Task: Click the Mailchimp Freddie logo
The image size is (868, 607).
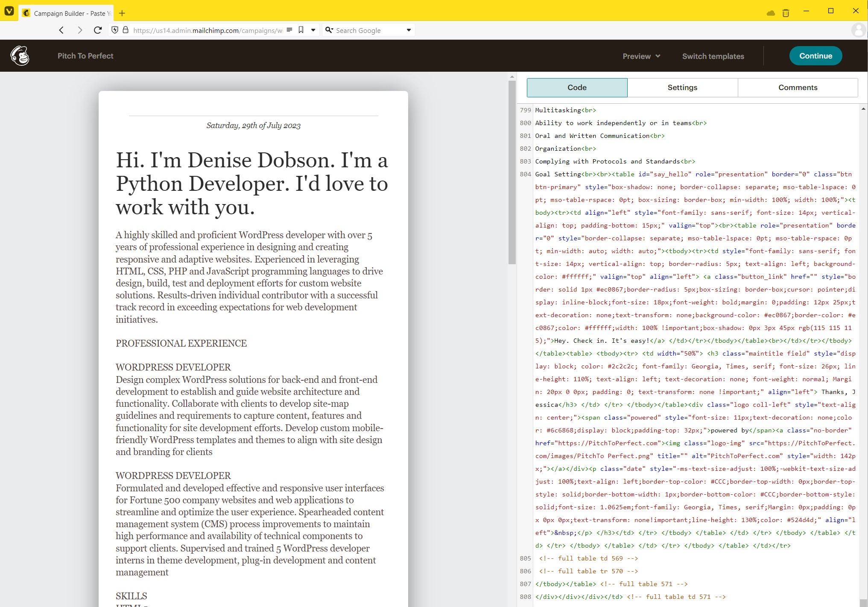Action: [20, 56]
